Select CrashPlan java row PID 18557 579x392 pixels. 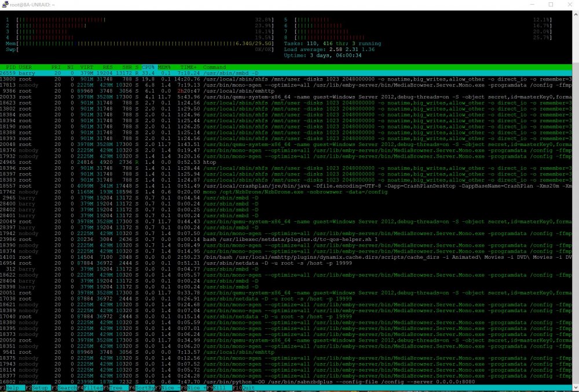click(x=286, y=186)
